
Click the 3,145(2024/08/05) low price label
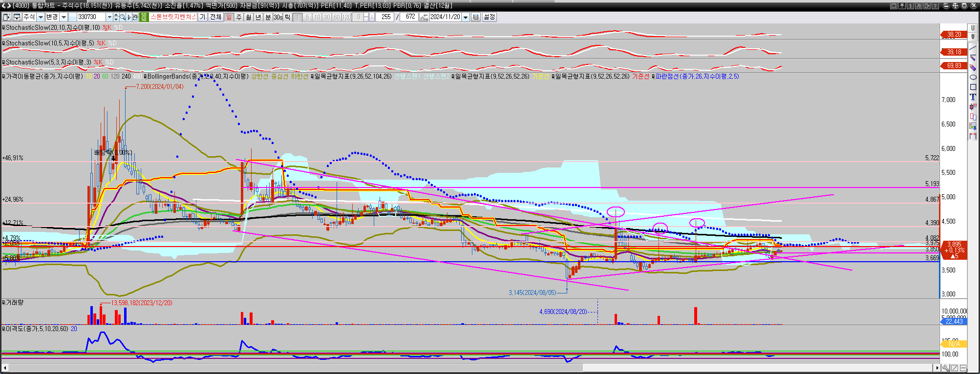point(532,292)
